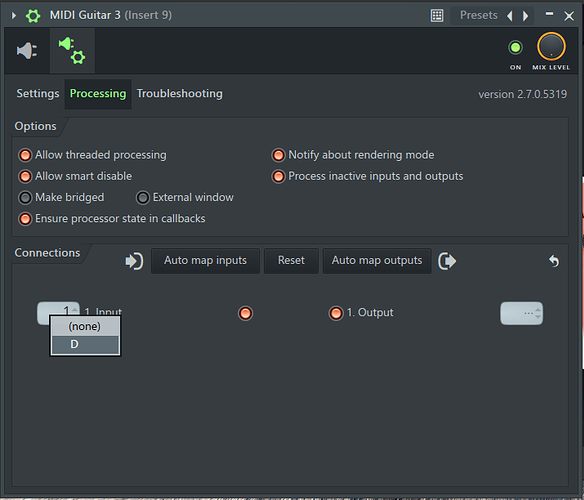Open the 1. Output channel selector
The width and height of the screenshot is (584, 500).
point(521,313)
